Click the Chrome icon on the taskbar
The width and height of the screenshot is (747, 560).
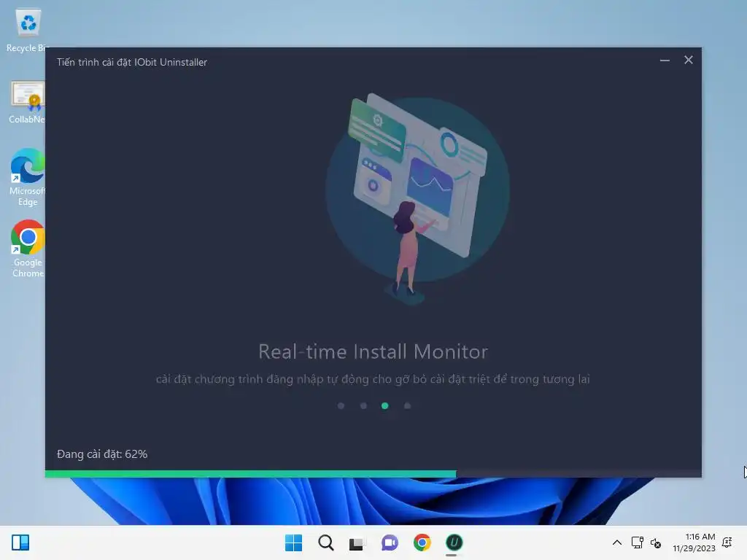click(x=422, y=542)
